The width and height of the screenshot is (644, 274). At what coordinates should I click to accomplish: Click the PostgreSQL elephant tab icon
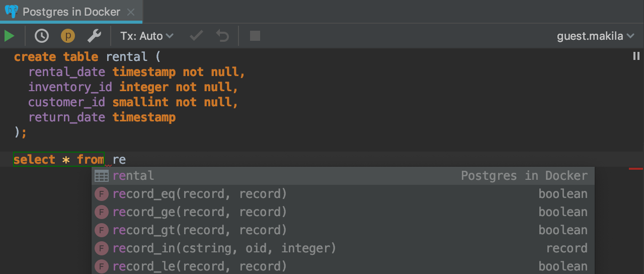(x=11, y=12)
